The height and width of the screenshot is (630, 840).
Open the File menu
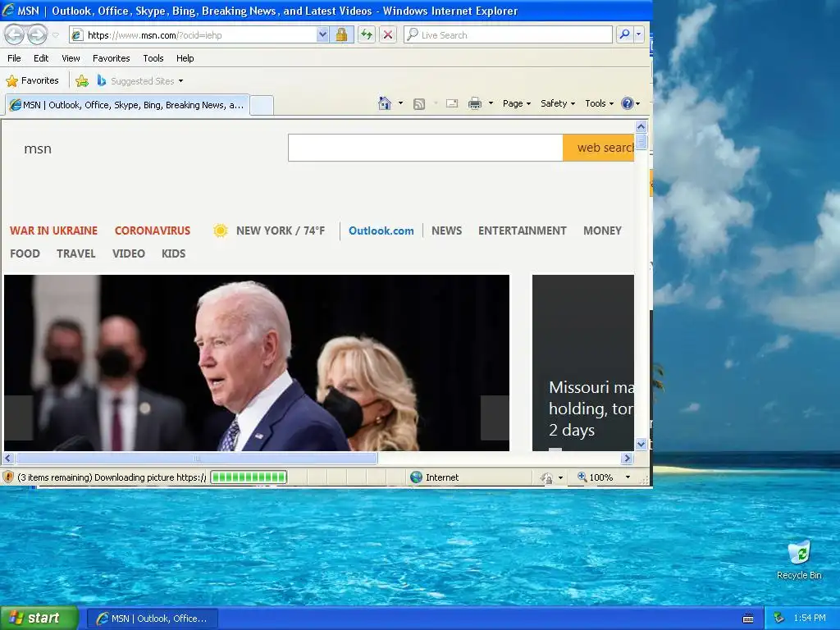point(15,58)
